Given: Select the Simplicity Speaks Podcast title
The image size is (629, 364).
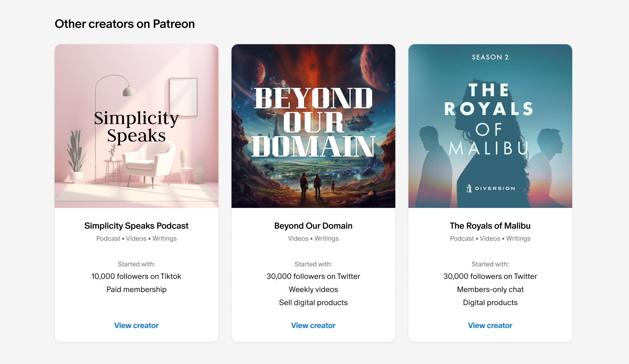Looking at the screenshot, I should pos(136,226).
